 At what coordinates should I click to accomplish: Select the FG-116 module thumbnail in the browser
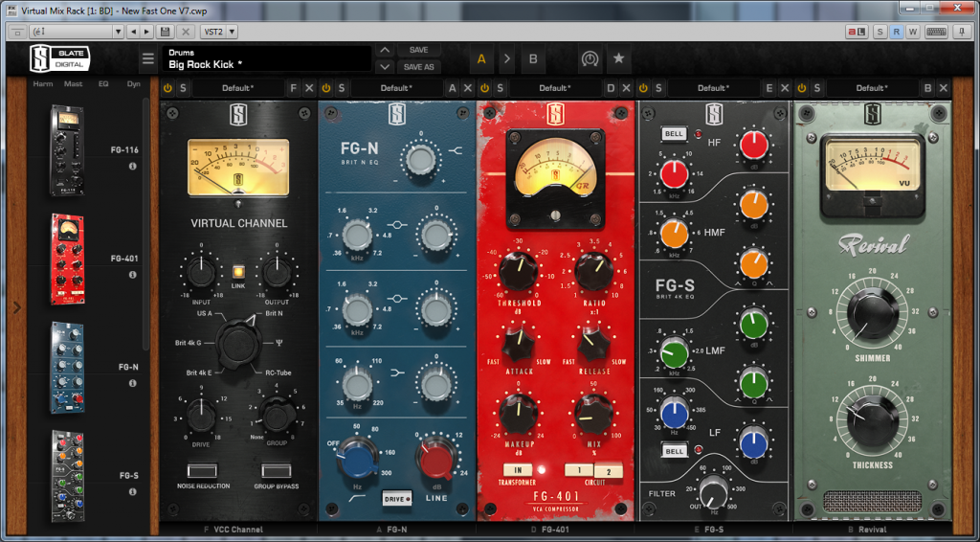67,150
